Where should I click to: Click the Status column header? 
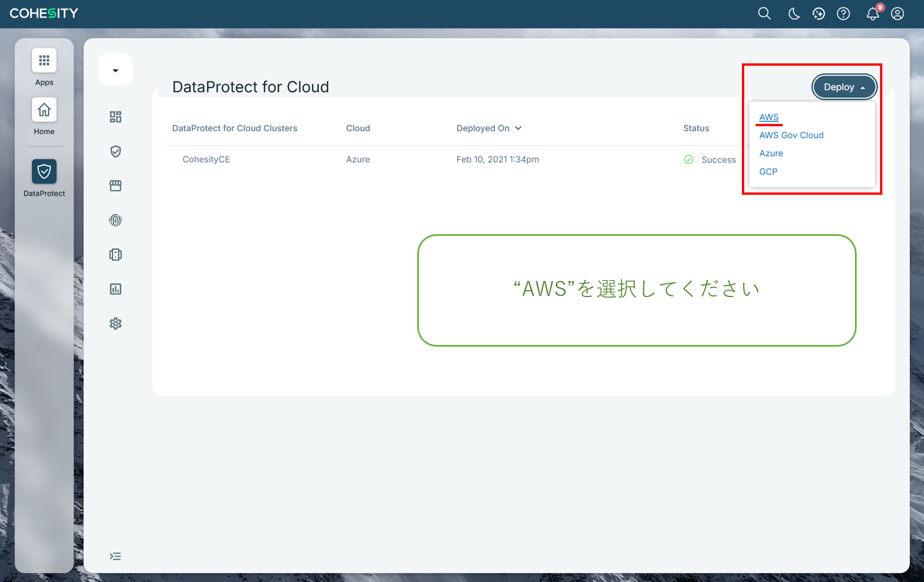click(696, 129)
